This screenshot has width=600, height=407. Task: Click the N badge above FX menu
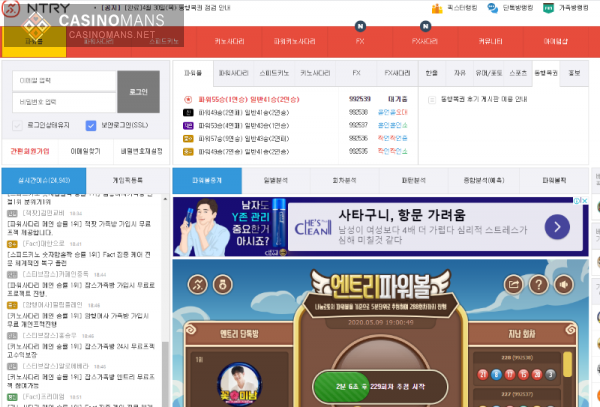360,26
